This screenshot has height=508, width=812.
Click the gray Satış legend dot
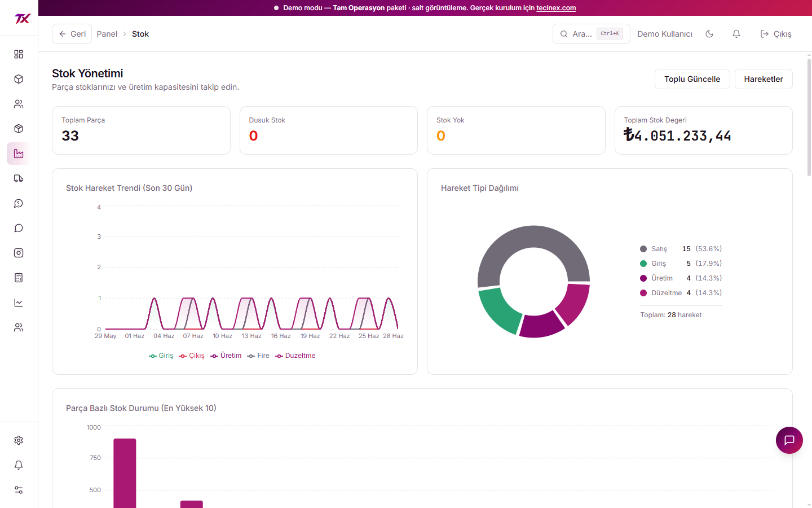coord(643,249)
